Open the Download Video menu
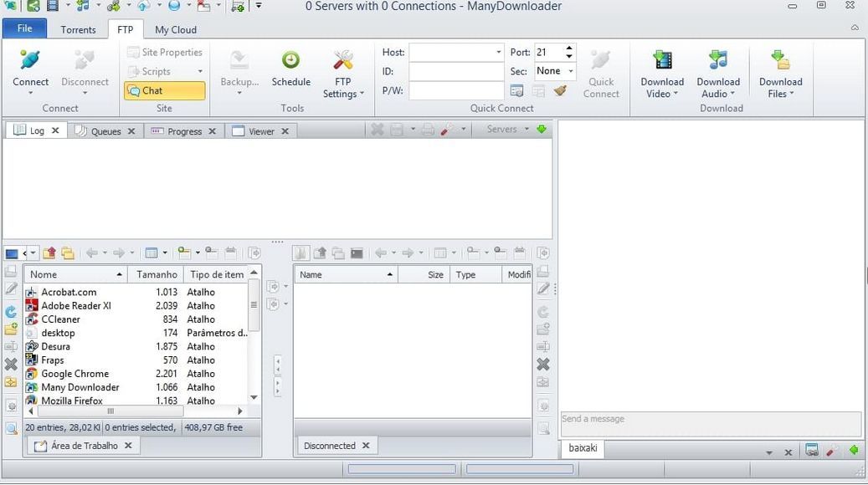Viewport: 868px width, 485px height. tap(662, 74)
